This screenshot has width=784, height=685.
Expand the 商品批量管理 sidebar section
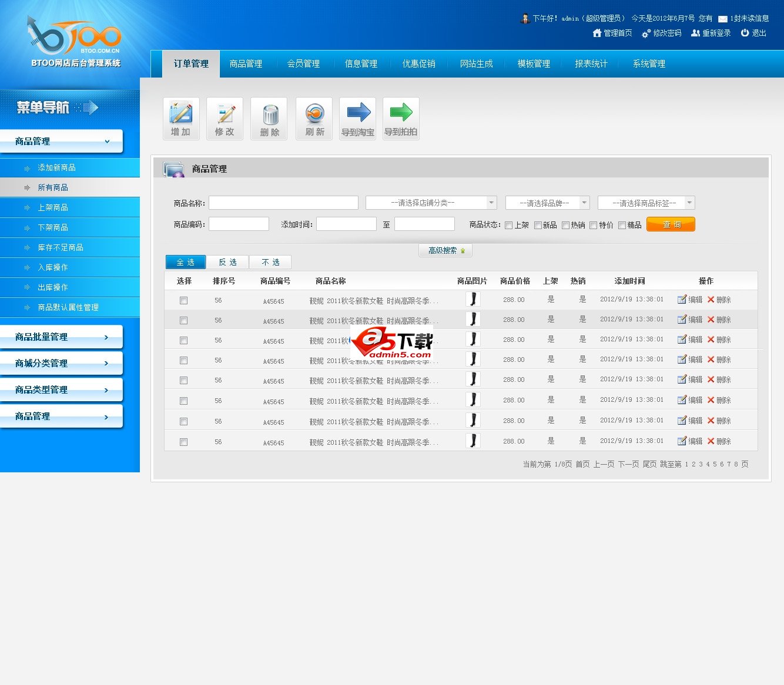61,337
